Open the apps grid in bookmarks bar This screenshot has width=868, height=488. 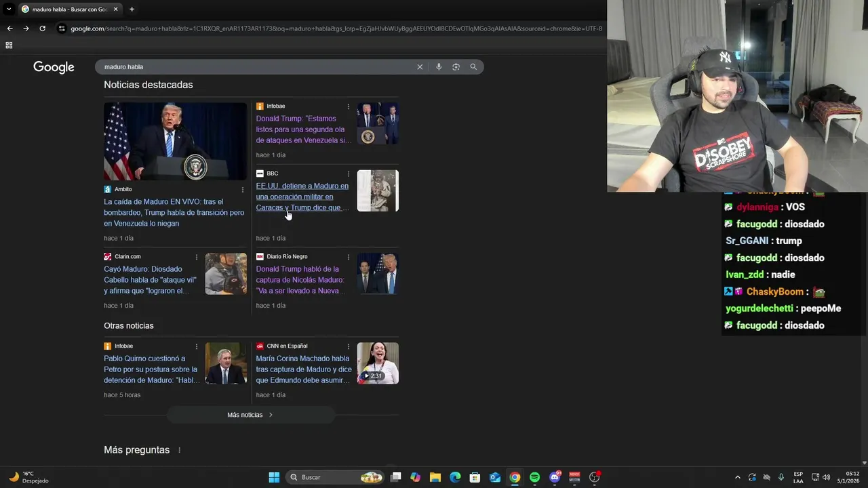coord(9,45)
